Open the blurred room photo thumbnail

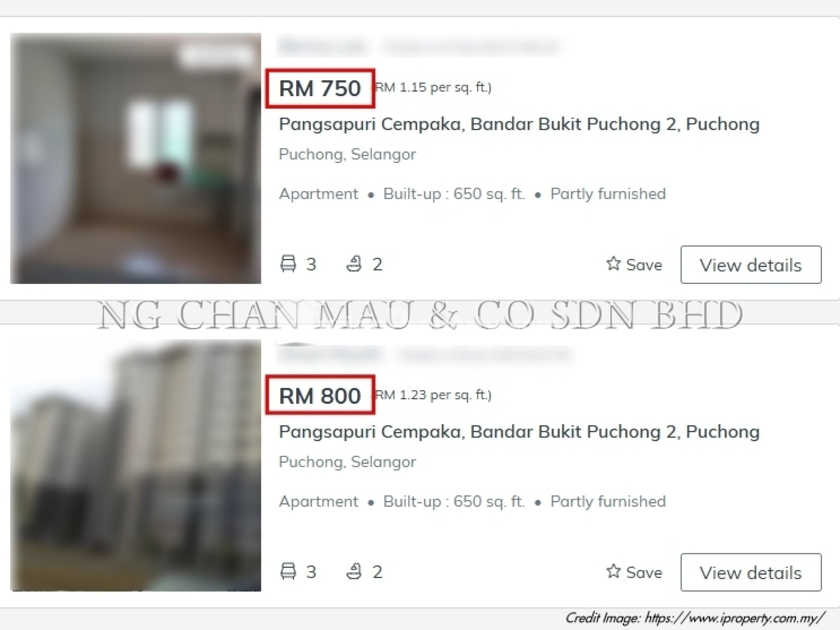[136, 158]
